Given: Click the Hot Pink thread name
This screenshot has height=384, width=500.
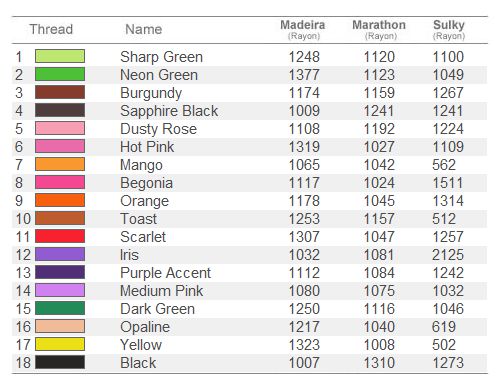Looking at the screenshot, I should (x=147, y=147).
